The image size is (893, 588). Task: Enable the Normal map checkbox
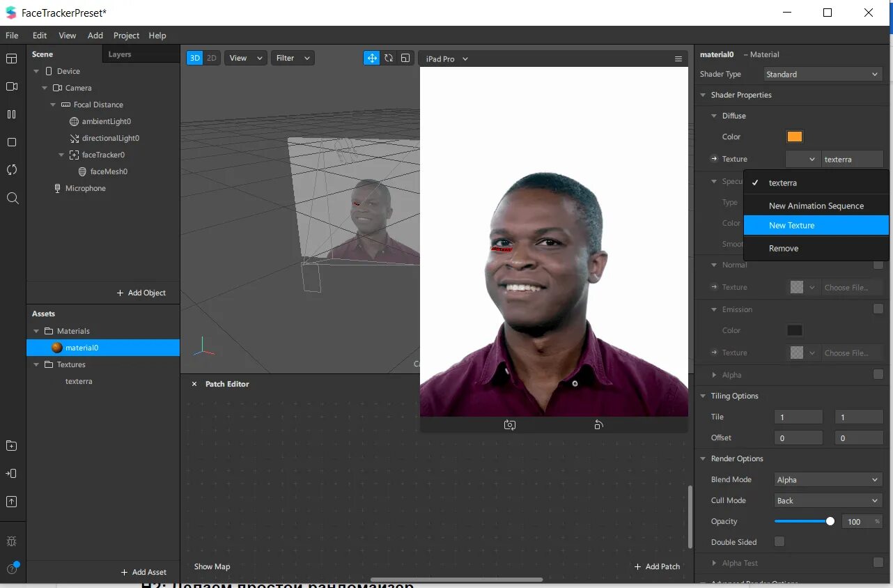(878, 265)
